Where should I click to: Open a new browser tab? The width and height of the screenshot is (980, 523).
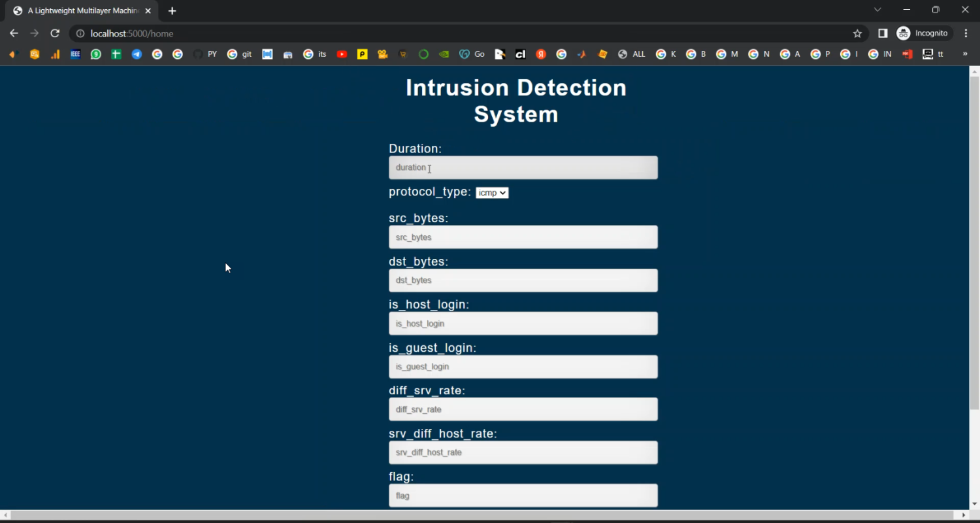[172, 11]
